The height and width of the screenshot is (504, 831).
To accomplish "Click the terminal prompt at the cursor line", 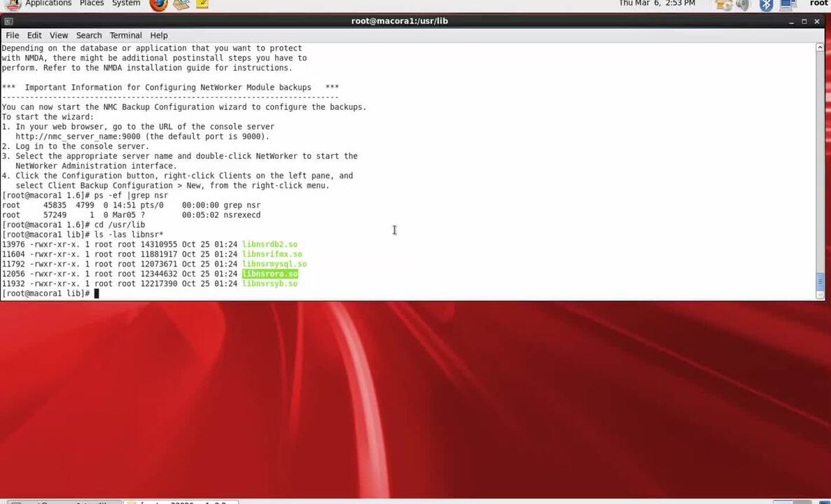I will pos(46,293).
